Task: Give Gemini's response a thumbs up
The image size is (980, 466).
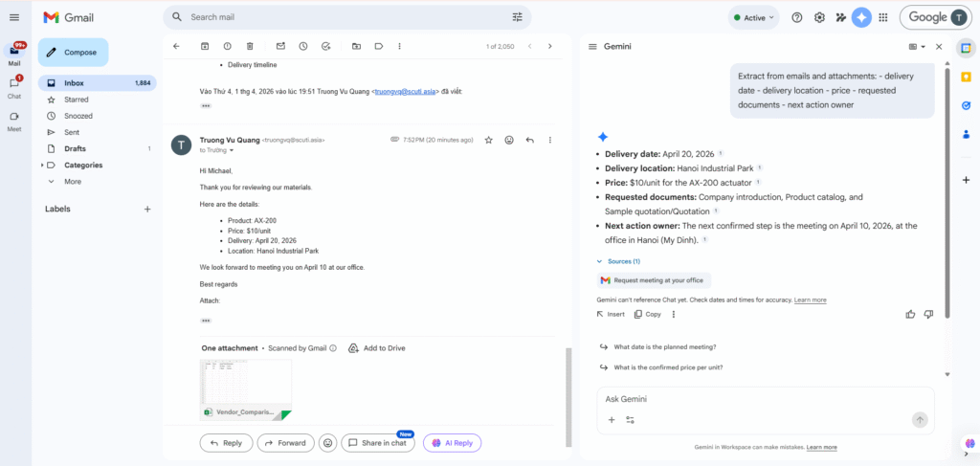Action: click(x=910, y=314)
